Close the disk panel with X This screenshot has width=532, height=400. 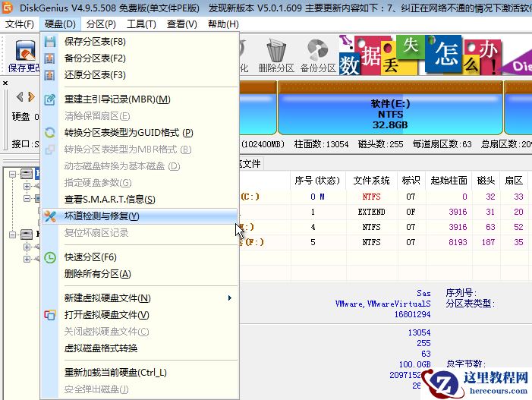[5, 83]
